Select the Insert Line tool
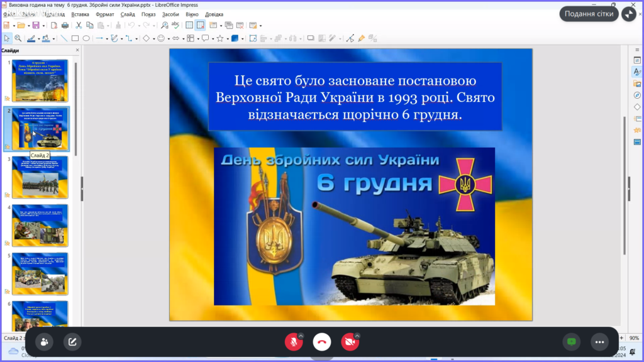 (x=64, y=38)
